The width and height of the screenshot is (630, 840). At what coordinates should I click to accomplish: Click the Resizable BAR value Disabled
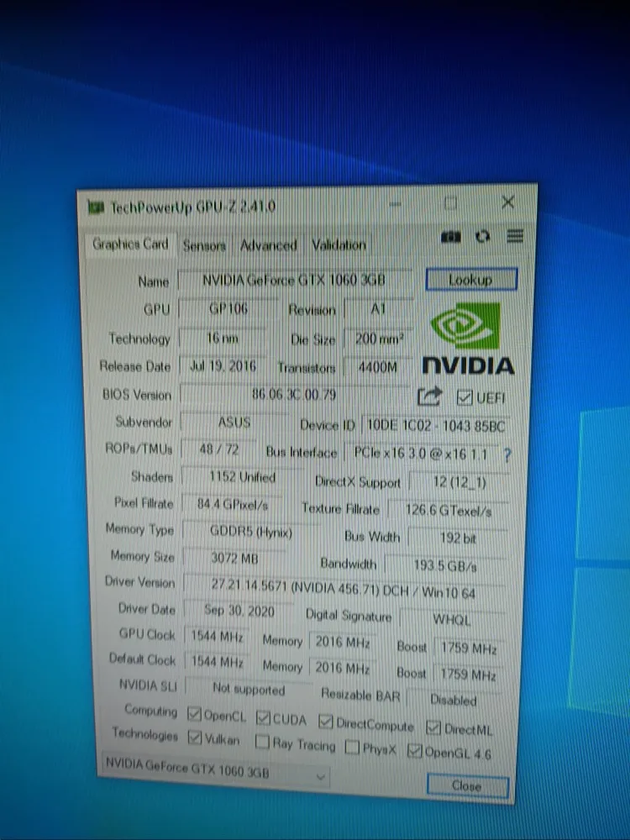pos(454,701)
